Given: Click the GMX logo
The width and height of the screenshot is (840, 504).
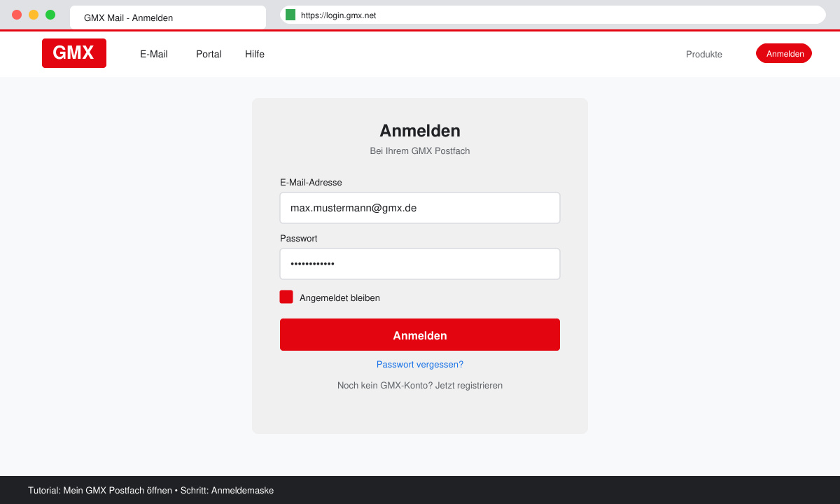Looking at the screenshot, I should click(x=74, y=53).
